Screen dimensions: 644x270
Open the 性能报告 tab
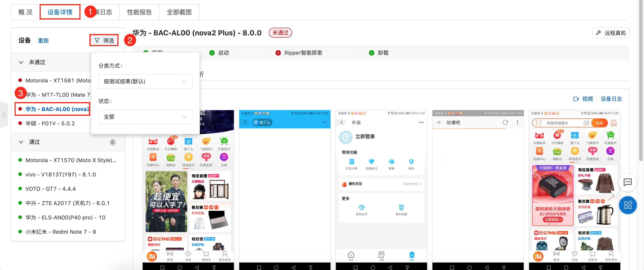point(139,12)
